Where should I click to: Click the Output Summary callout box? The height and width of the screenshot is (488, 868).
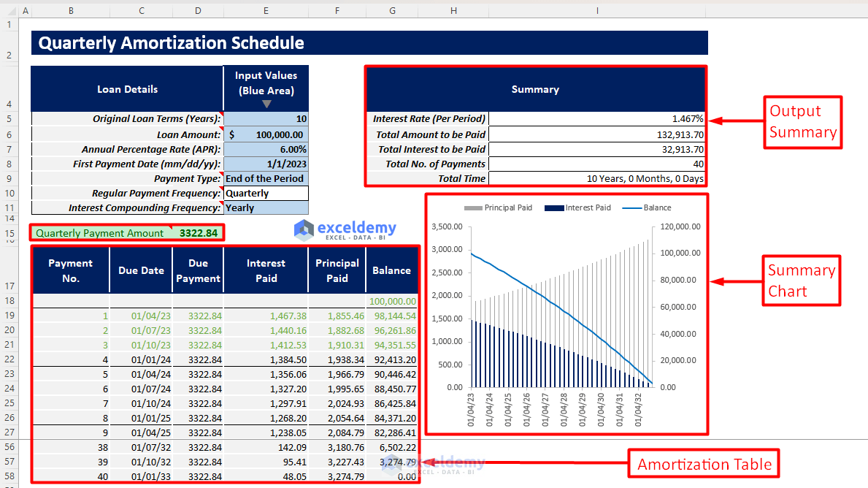coord(802,122)
